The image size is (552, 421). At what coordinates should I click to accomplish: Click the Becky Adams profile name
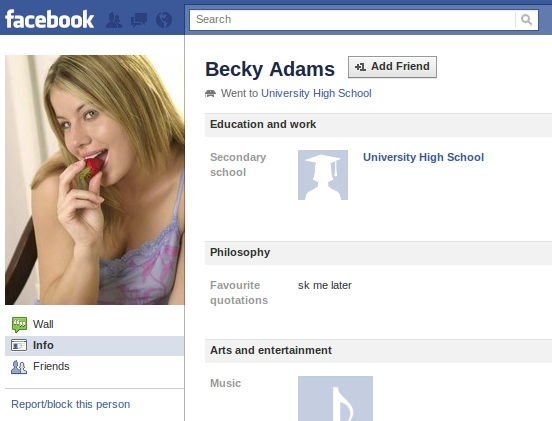coord(270,69)
